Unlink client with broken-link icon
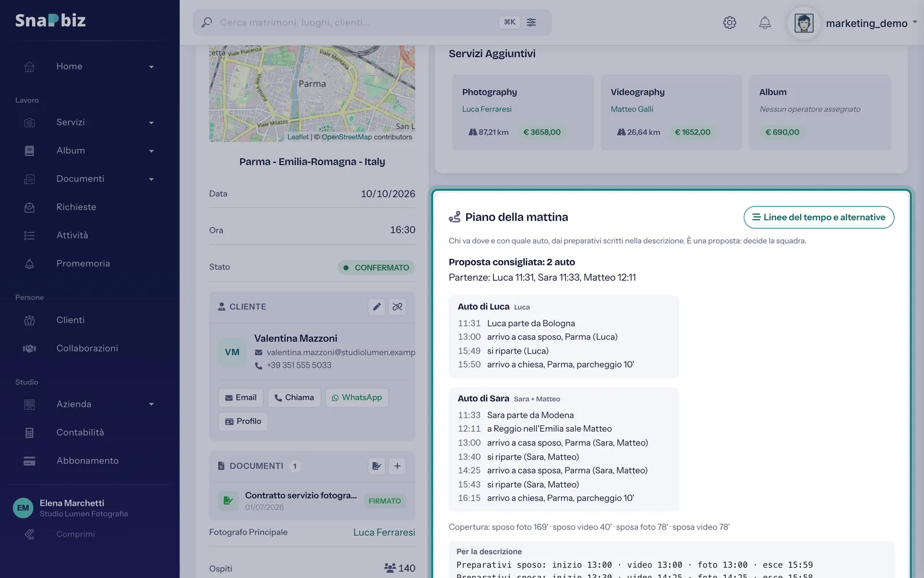The width and height of the screenshot is (924, 578). [397, 307]
